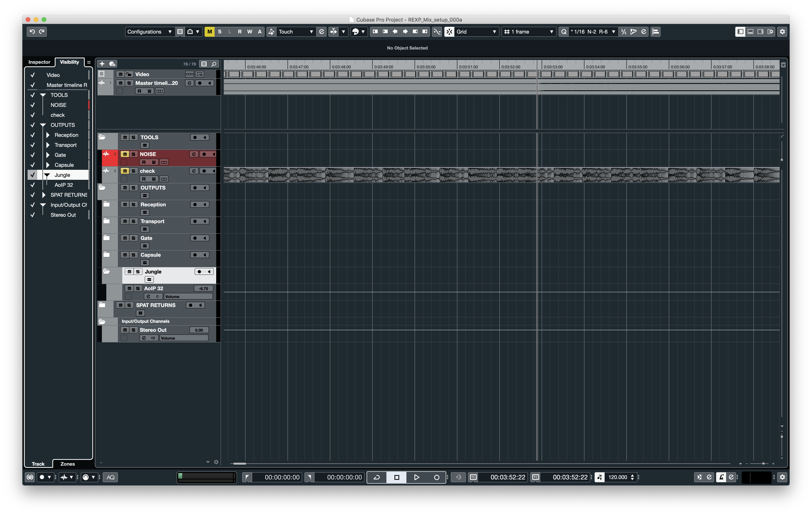Select Capsule in Visibility list
Image resolution: width=812 pixels, height=515 pixels.
click(64, 165)
